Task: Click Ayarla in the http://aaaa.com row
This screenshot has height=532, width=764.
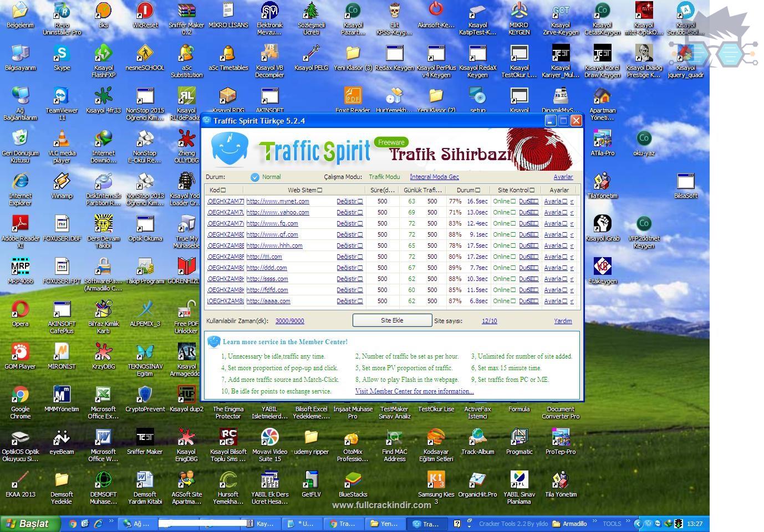Action: (x=556, y=301)
